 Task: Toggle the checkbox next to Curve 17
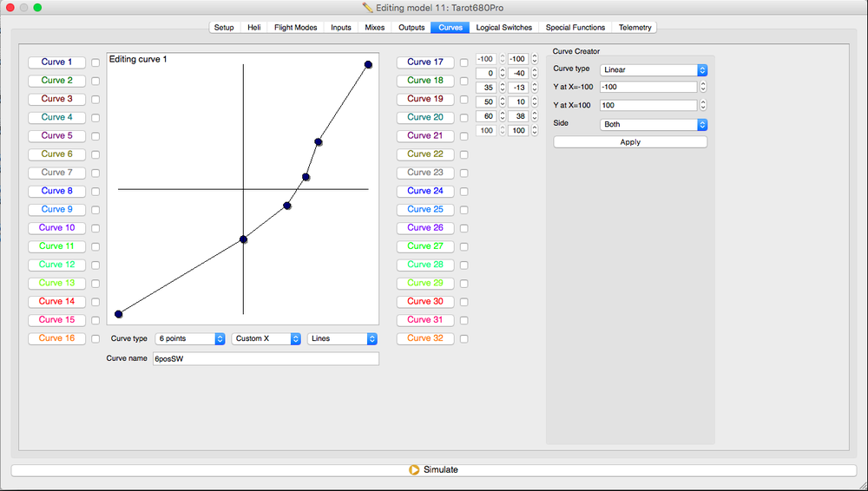click(x=464, y=62)
